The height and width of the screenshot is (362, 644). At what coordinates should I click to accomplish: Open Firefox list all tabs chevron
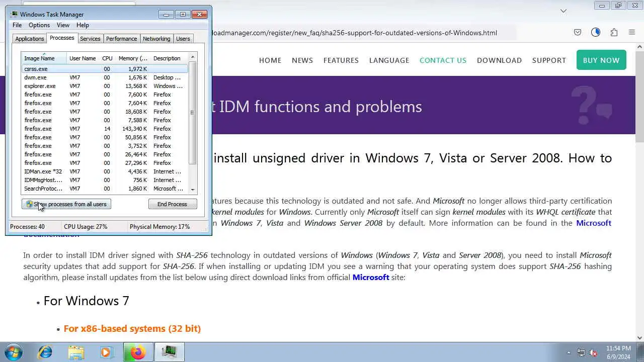(x=563, y=11)
